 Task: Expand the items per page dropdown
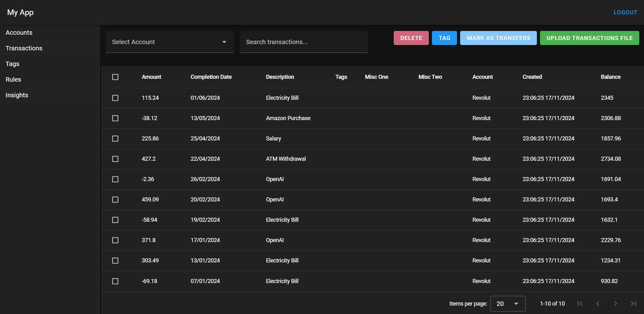[508, 304]
